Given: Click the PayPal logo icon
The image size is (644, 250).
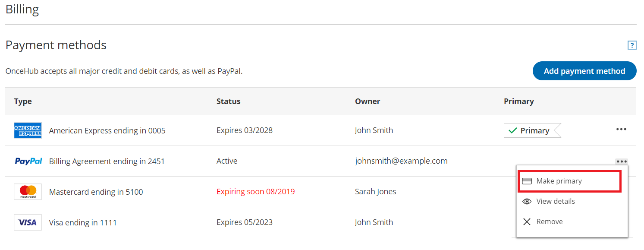Looking at the screenshot, I should 28,161.
